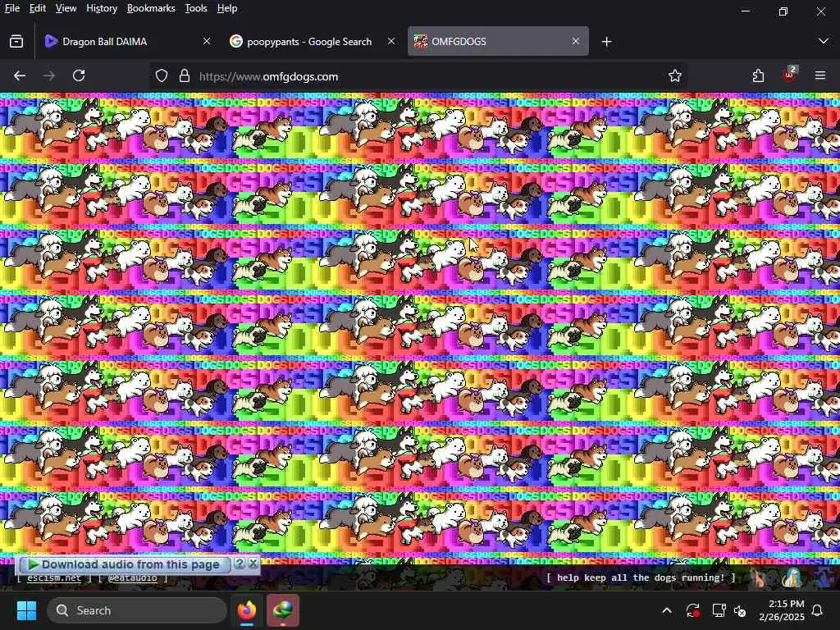840x630 pixels.
Task: Close the OMFGDOGS tab
Action: pos(575,41)
